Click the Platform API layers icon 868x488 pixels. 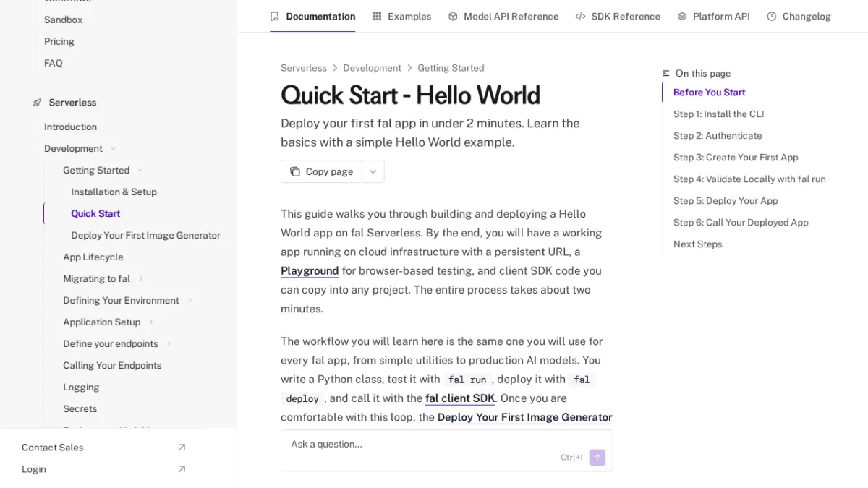682,16
